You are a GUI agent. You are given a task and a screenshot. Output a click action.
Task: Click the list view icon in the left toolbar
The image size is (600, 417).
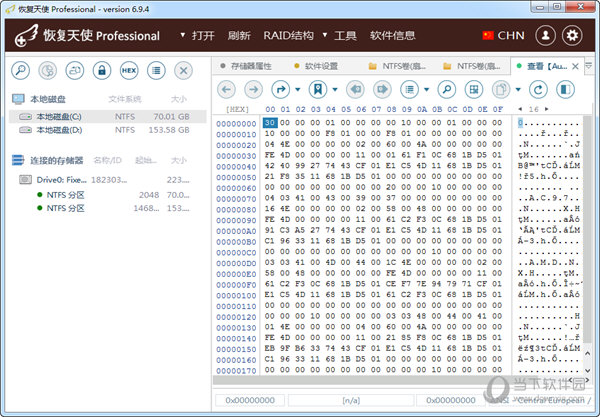156,70
